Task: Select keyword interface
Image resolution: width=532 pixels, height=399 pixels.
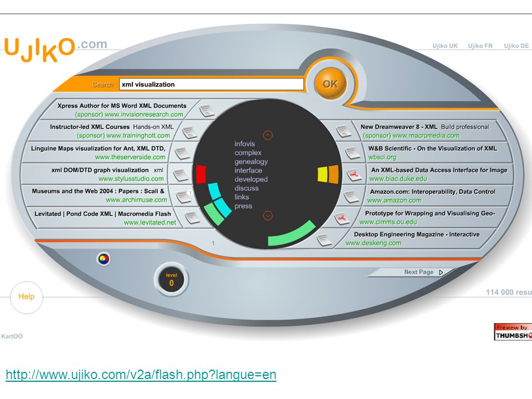Action: click(x=248, y=170)
